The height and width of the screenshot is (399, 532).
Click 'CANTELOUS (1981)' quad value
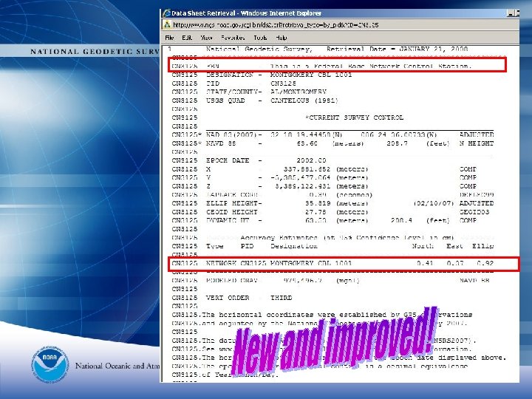(304, 100)
